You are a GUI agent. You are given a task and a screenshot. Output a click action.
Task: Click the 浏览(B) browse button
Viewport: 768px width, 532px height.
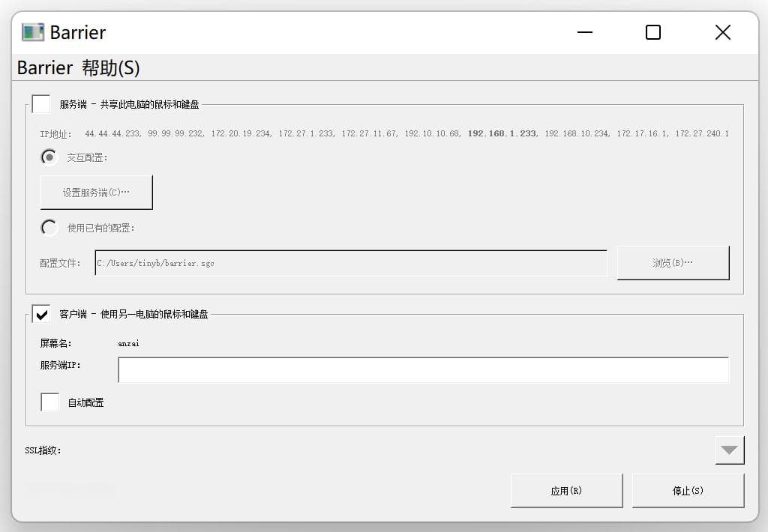click(673, 263)
